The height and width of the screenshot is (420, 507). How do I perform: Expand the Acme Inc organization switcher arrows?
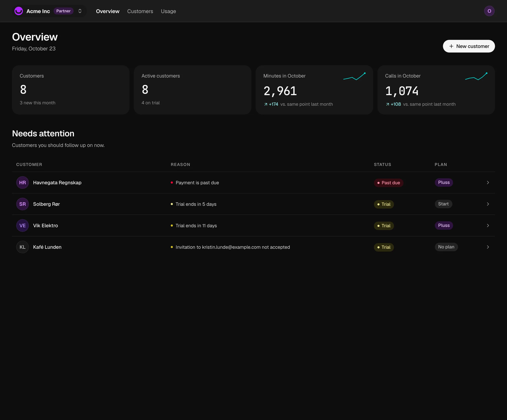(x=80, y=11)
